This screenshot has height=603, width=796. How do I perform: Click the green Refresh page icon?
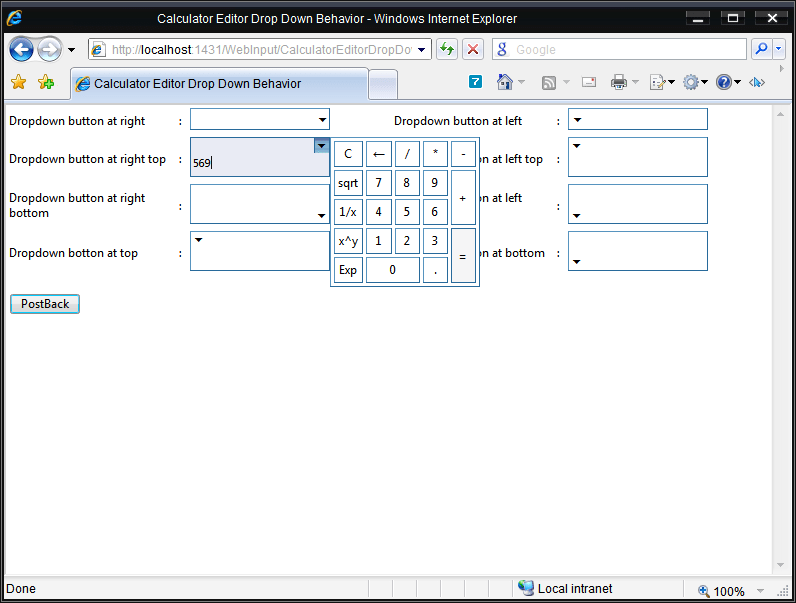point(446,49)
